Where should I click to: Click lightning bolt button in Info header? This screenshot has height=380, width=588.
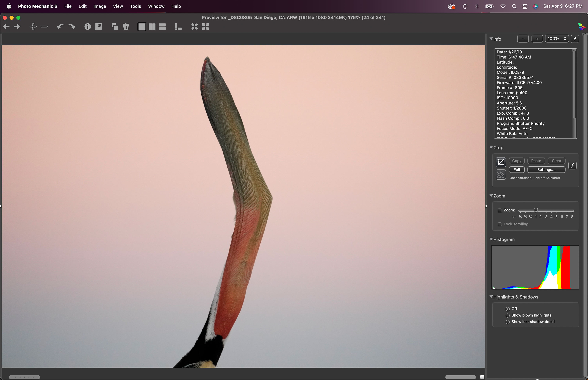[575, 39]
